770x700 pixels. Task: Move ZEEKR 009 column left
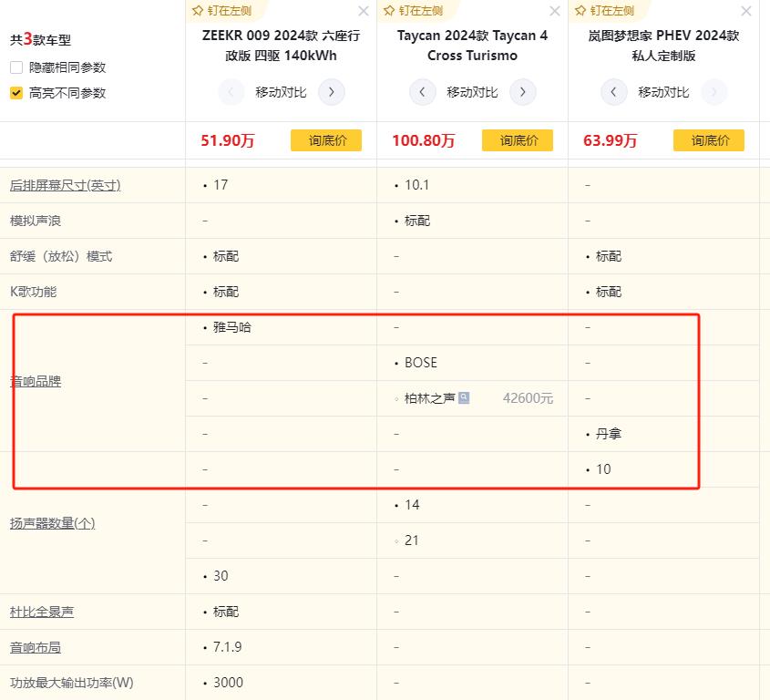[x=231, y=92]
